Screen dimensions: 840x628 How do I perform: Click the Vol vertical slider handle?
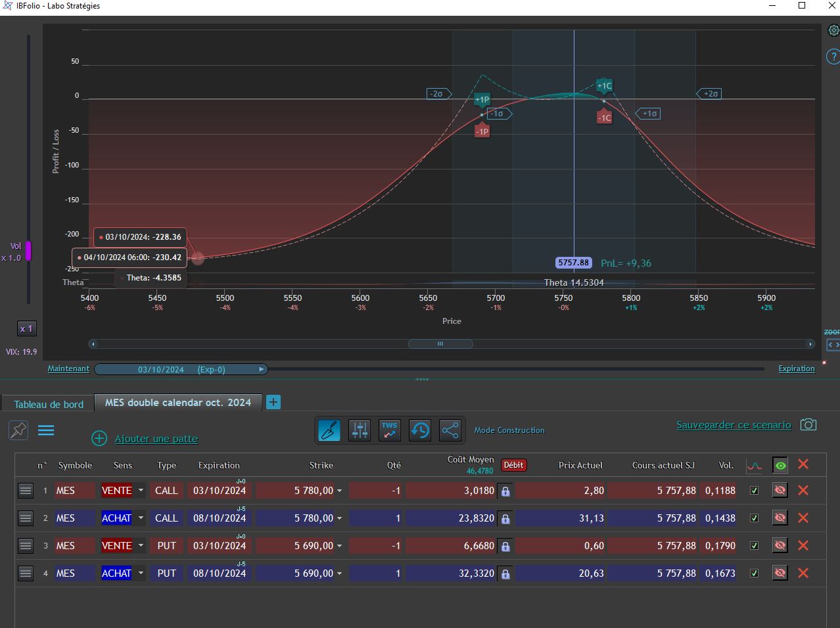(28, 250)
